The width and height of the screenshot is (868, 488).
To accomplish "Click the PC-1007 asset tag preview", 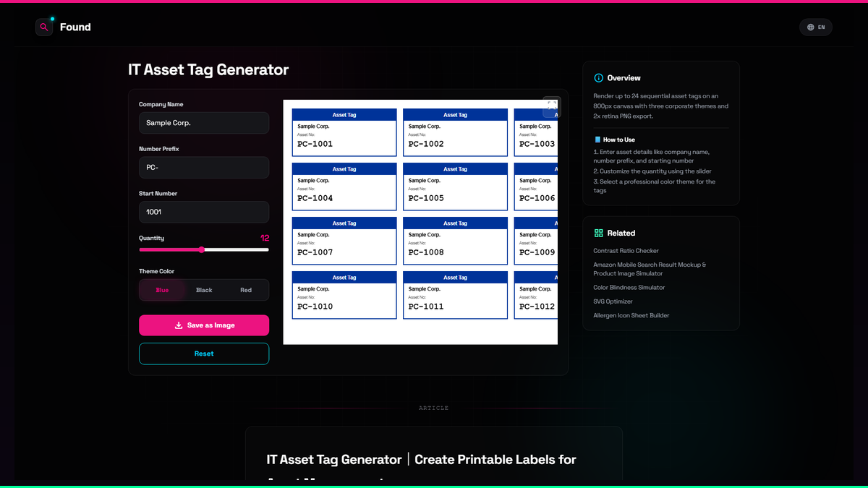I will tap(344, 241).
